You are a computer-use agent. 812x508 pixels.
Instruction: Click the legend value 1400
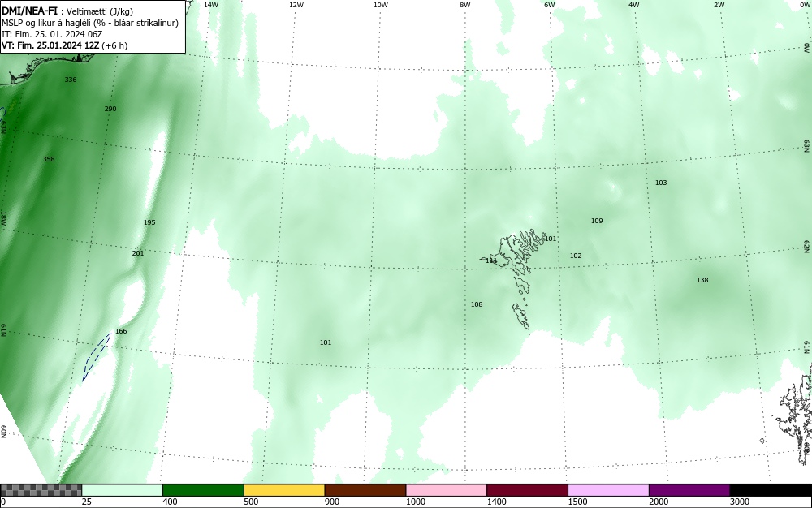[496, 502]
